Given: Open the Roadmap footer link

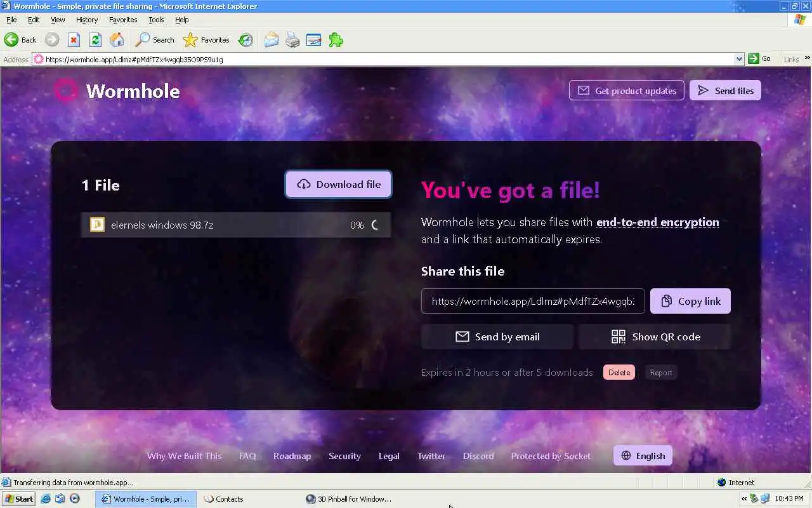Looking at the screenshot, I should point(292,456).
